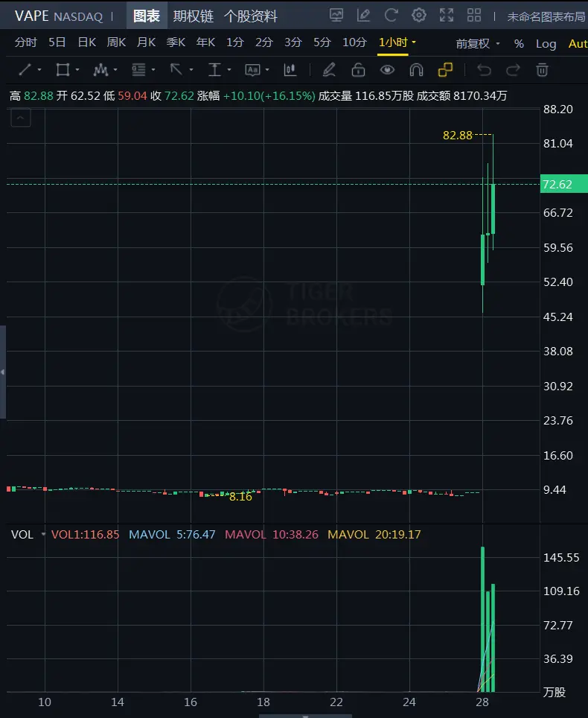Select the Fibonacci levels tool
Image resolution: width=588 pixels, height=718 pixels.
click(x=138, y=69)
